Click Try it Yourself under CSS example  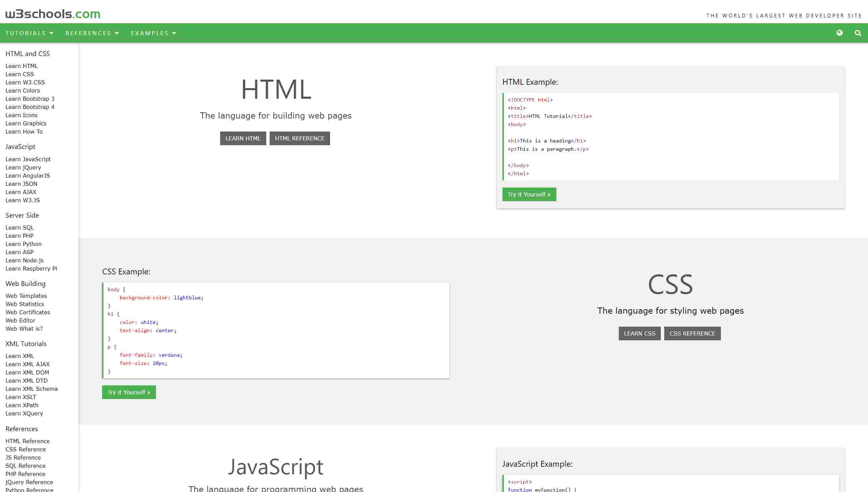pyautogui.click(x=129, y=392)
